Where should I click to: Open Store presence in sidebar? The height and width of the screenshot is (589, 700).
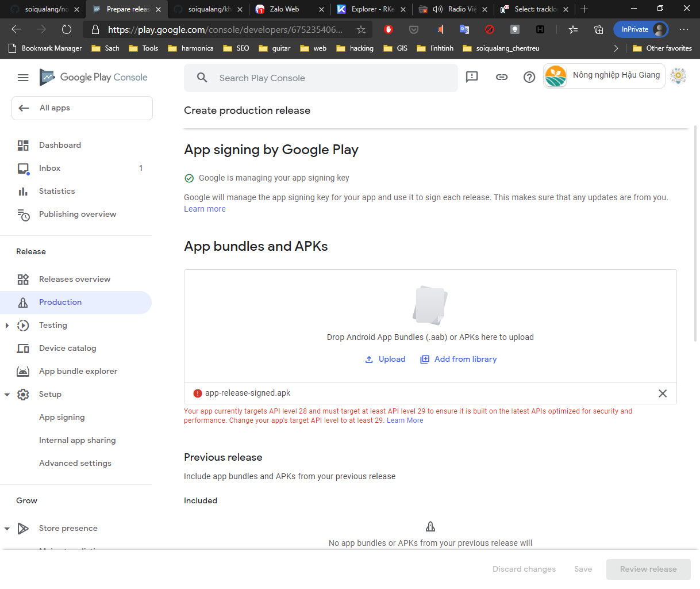(68, 528)
